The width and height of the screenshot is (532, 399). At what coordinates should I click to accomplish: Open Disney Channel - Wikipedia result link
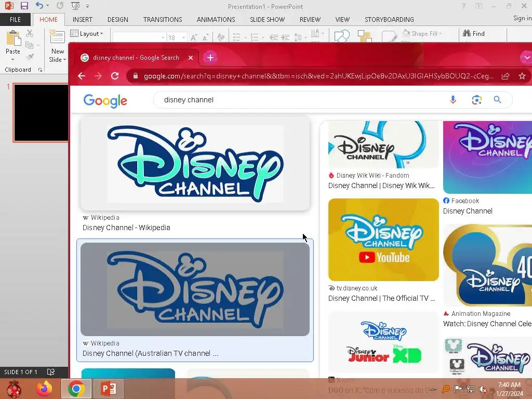coord(126,228)
